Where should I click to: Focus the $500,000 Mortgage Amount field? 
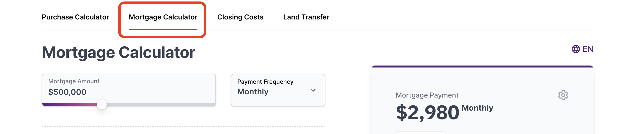click(x=129, y=89)
